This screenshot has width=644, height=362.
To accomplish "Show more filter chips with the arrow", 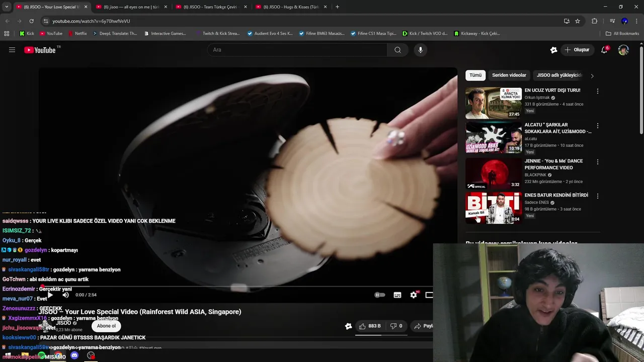I will [x=592, y=76].
